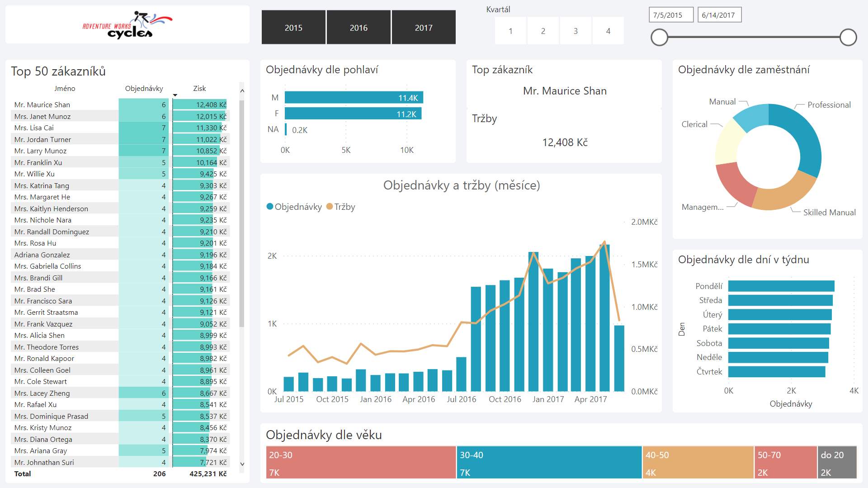Click the Top zákazník card name
868x488 pixels.
(565, 91)
